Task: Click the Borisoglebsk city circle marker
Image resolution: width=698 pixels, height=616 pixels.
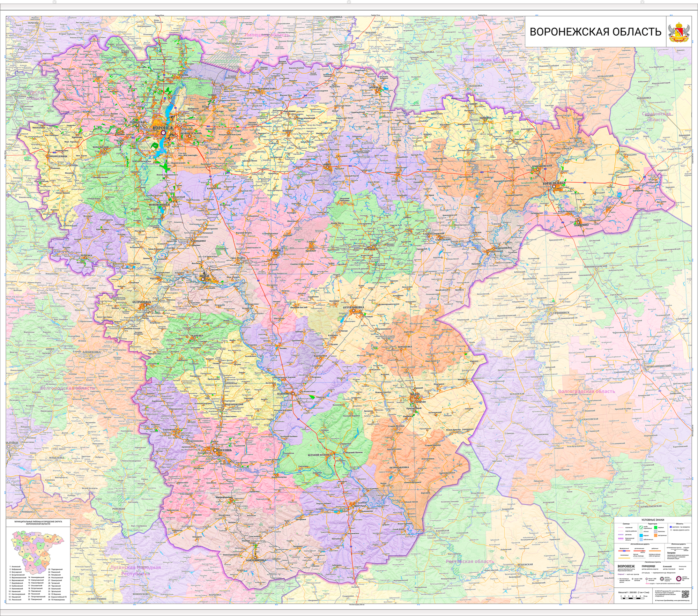Action: tap(554, 186)
